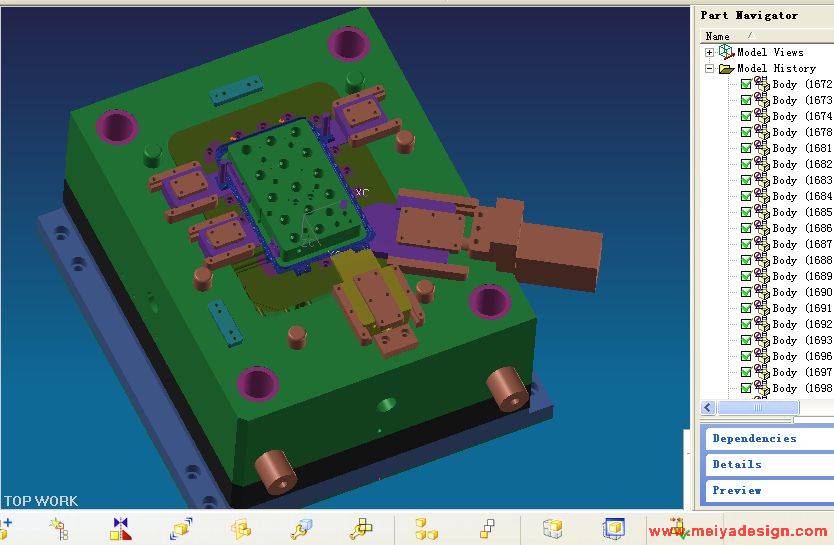Viewport: 834px width, 545px height.
Task: Click the cube in blue frame icon
Action: coord(614,529)
